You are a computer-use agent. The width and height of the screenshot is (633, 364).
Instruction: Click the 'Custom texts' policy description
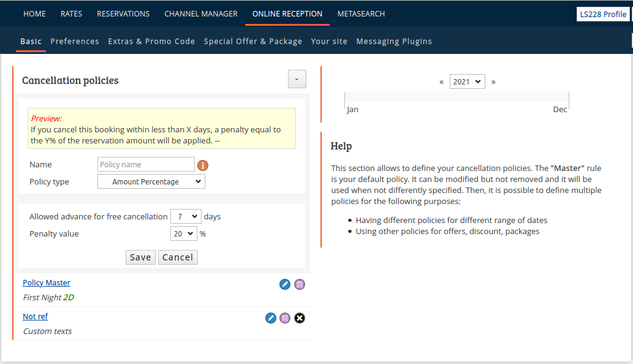(x=47, y=332)
